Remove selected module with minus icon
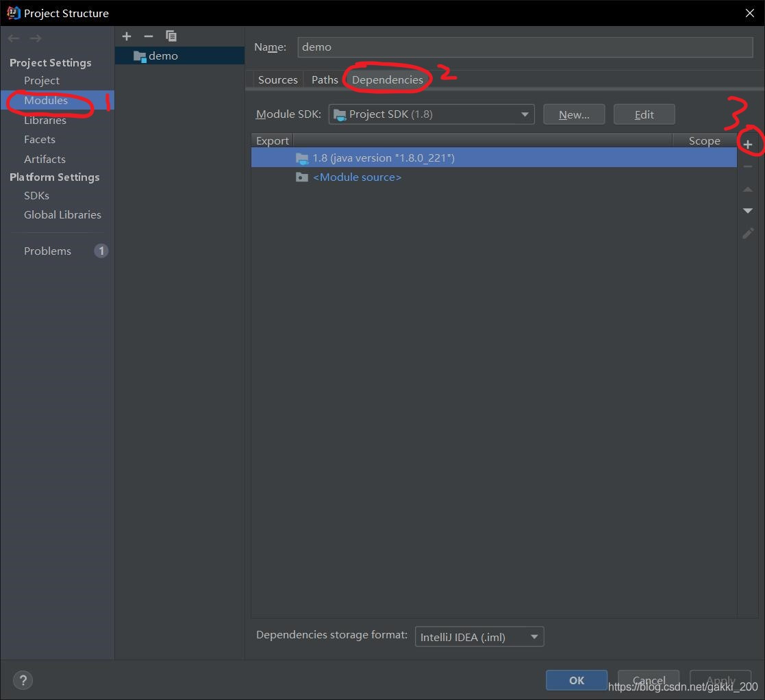 149,36
